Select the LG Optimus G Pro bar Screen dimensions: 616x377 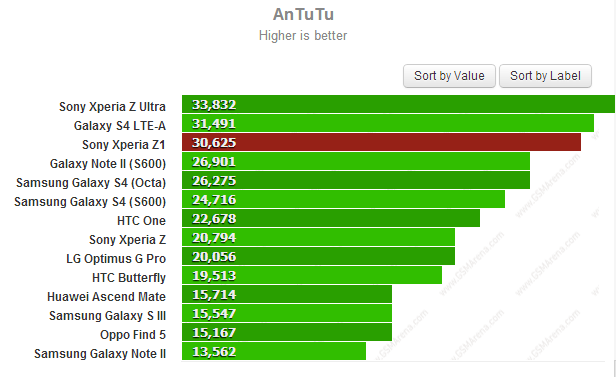(x=318, y=256)
